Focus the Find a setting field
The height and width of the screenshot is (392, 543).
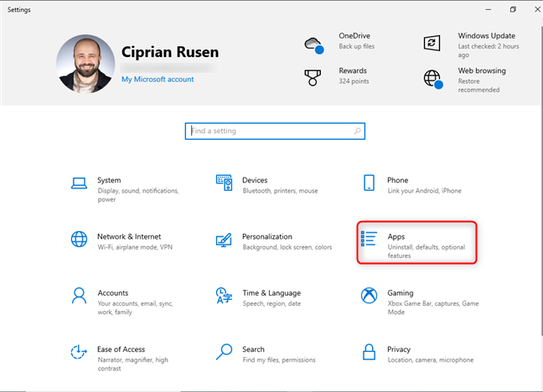275,131
